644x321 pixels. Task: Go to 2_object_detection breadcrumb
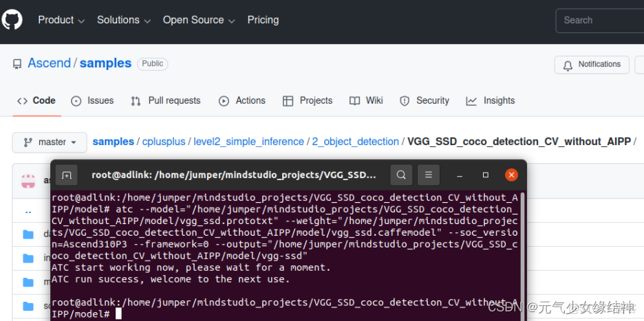coord(356,142)
